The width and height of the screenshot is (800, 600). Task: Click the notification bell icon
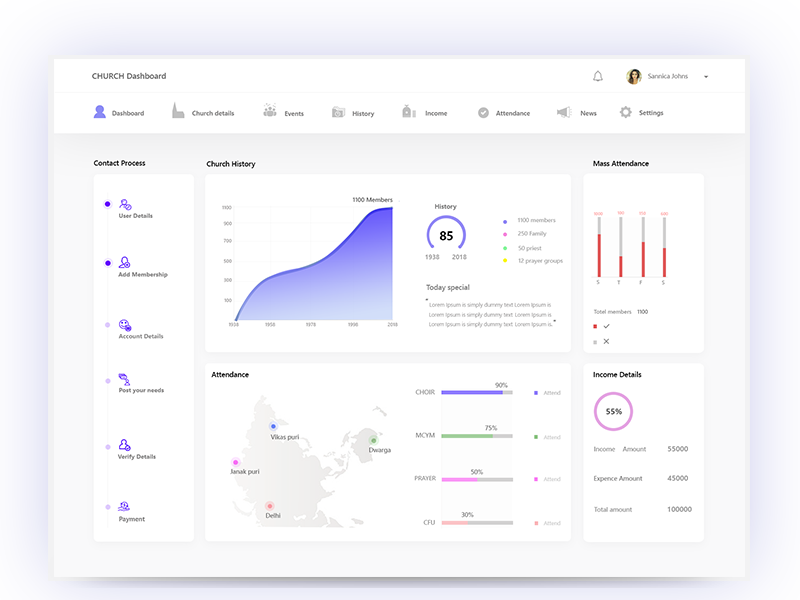pyautogui.click(x=598, y=75)
